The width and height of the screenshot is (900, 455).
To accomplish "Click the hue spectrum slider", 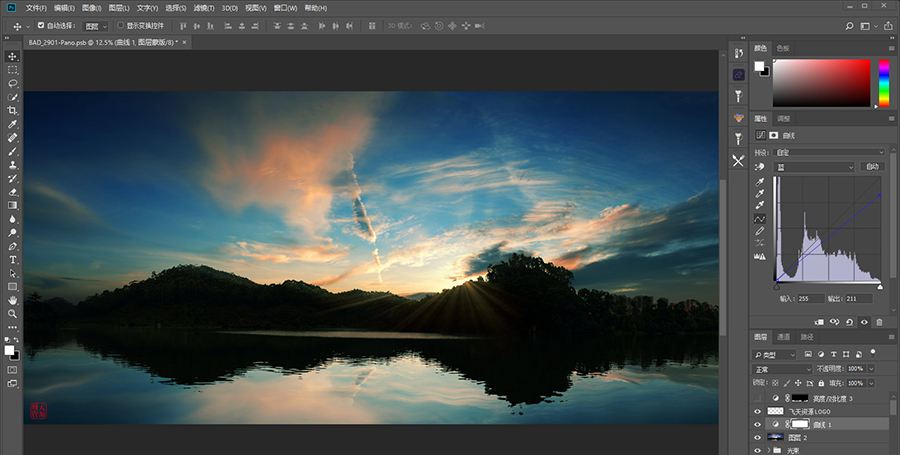I will click(884, 83).
